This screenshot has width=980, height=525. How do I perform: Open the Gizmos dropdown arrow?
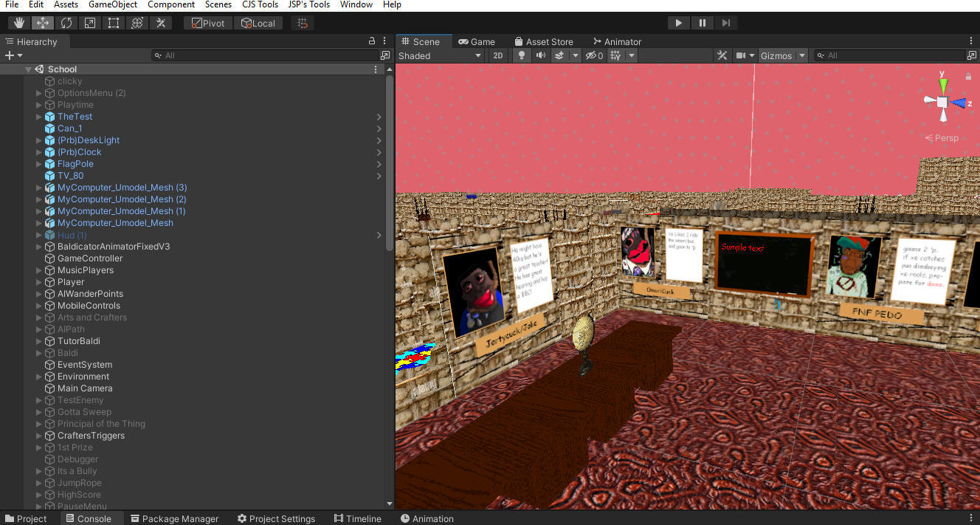802,55
